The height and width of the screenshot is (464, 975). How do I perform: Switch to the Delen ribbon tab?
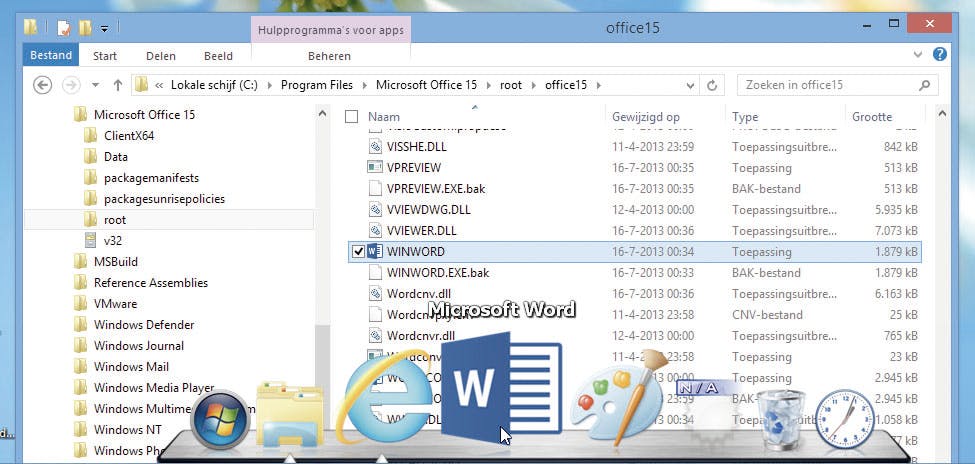pyautogui.click(x=161, y=56)
